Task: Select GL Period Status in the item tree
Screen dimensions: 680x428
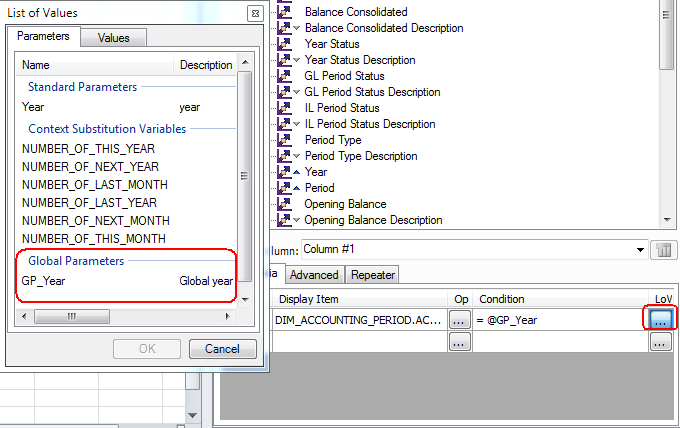Action: (344, 76)
